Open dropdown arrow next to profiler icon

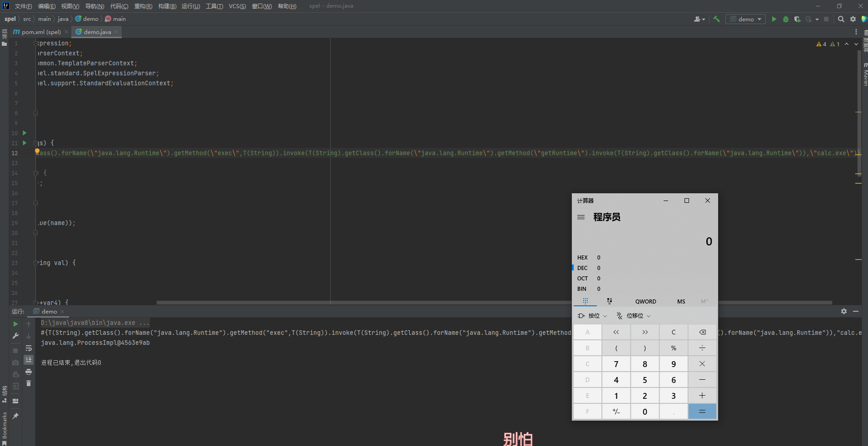tap(817, 19)
